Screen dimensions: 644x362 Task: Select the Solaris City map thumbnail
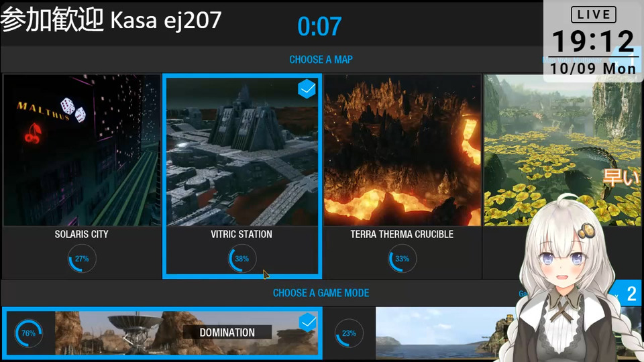(82, 150)
